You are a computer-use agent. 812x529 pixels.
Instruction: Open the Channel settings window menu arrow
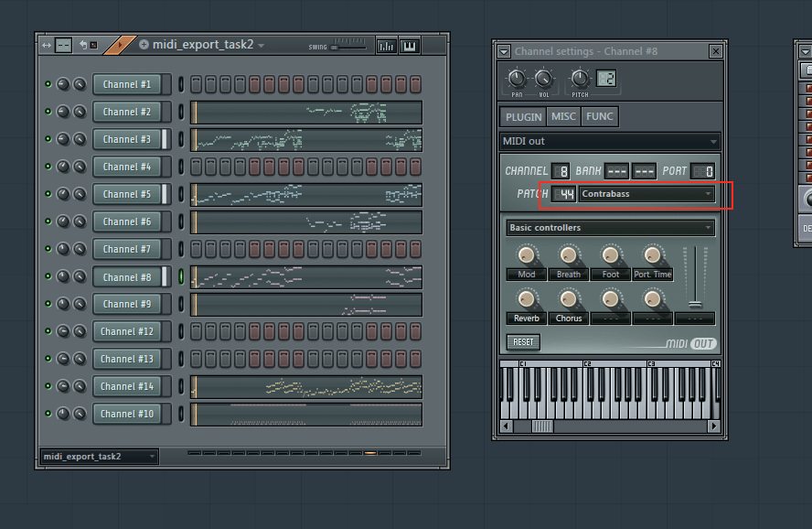[x=503, y=51]
